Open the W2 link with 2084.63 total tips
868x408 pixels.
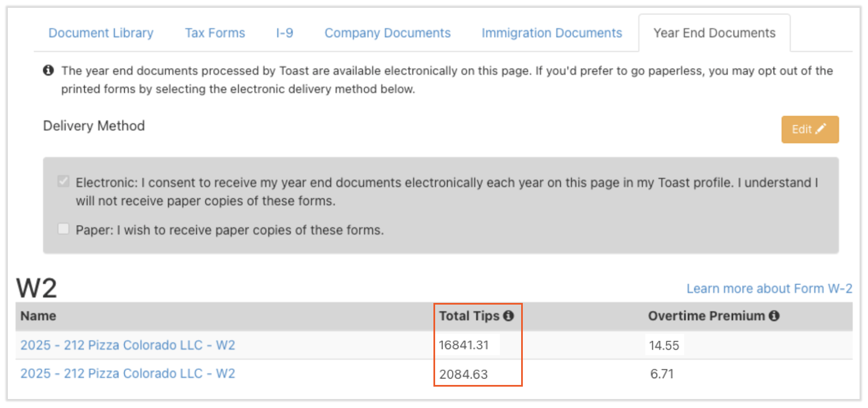point(128,373)
